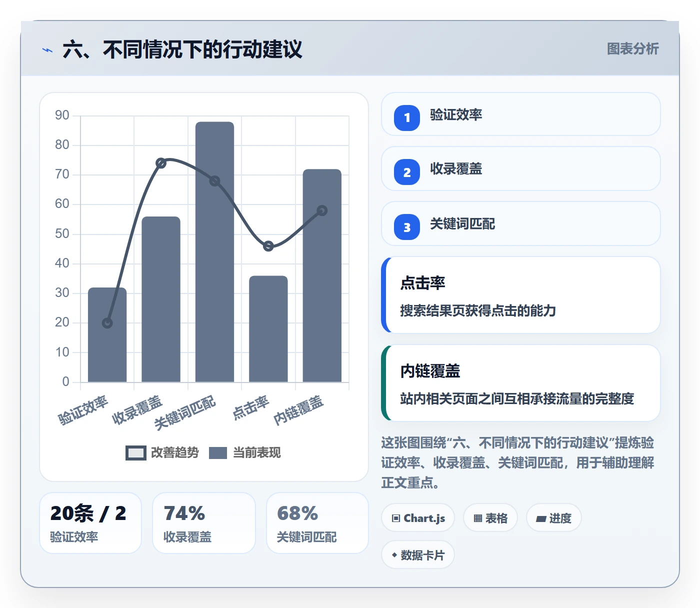Screen dimensions: 700x608
Task: Click the description 搜索结果页获得点击的能力
Action: coord(478,311)
